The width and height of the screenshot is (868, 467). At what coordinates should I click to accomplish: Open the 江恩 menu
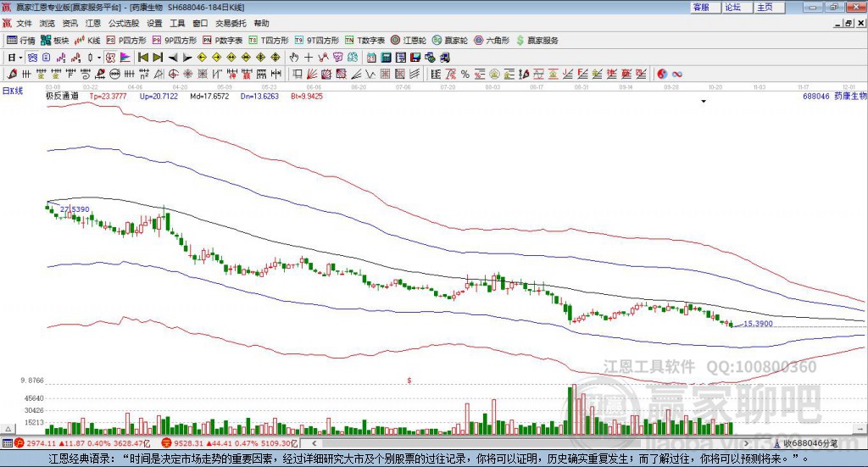click(93, 23)
